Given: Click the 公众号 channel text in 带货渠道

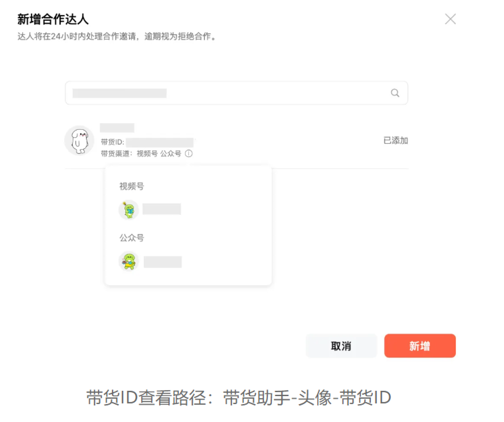Looking at the screenshot, I should pyautogui.click(x=171, y=154).
